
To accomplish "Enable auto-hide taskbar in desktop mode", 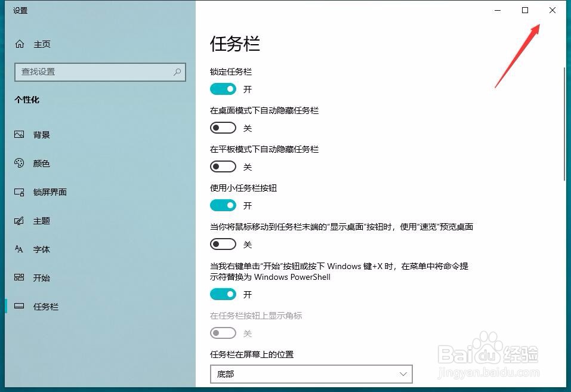I will (223, 127).
